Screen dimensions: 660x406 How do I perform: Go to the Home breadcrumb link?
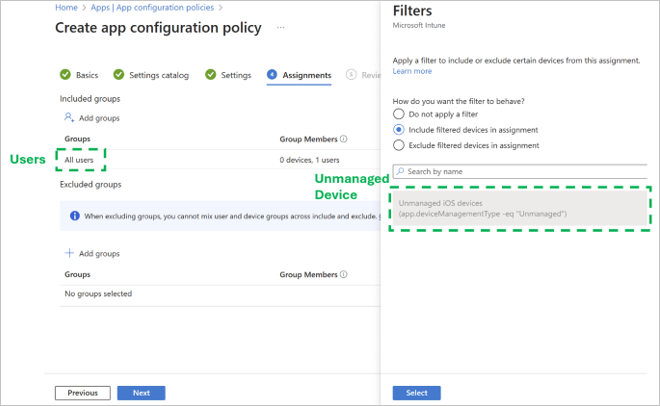65,7
